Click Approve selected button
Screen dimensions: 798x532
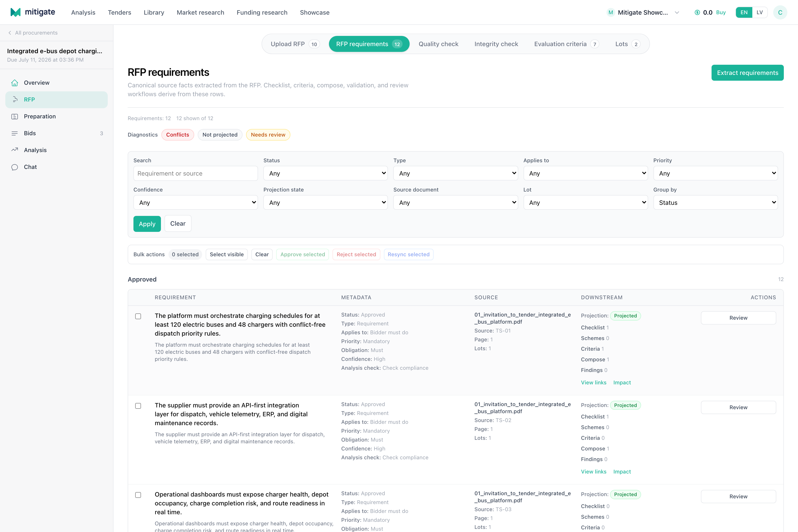tap(303, 254)
